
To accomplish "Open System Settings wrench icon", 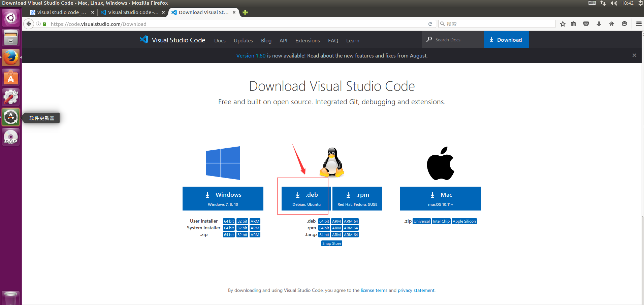I will point(11,97).
